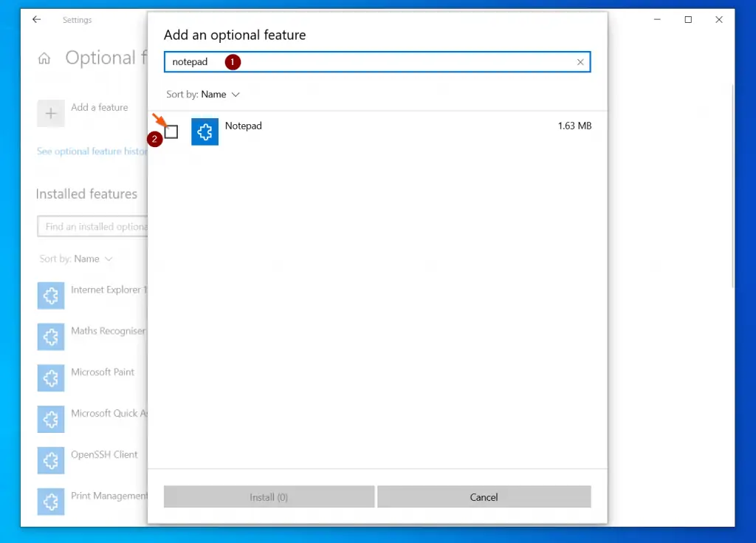Click the Microsoft Quick Assist feature icon
The image size is (756, 543).
coord(51,420)
